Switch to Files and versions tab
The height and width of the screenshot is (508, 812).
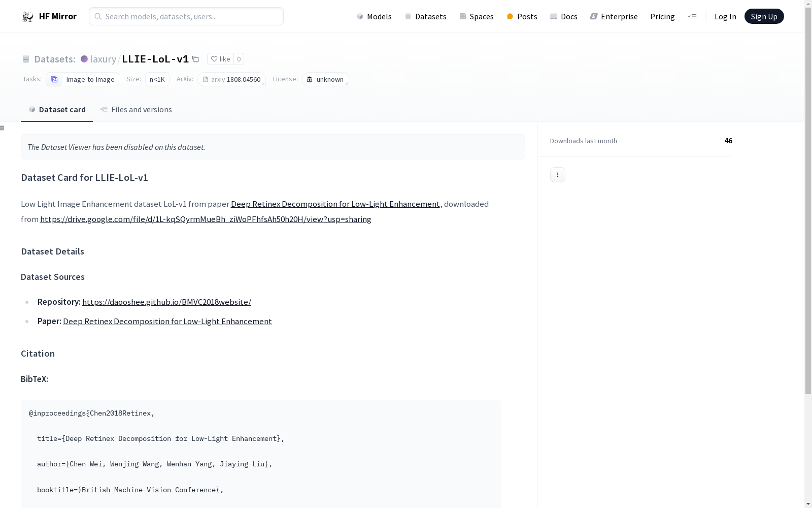click(136, 110)
